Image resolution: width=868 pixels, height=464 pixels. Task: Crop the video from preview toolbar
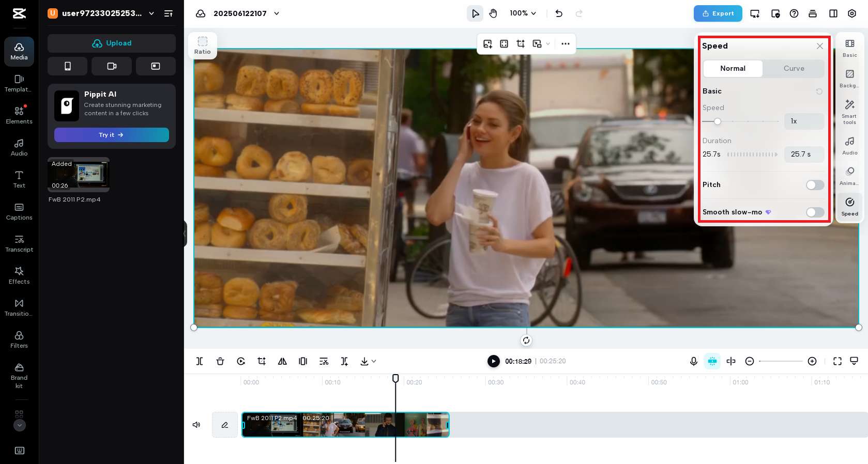click(x=521, y=44)
